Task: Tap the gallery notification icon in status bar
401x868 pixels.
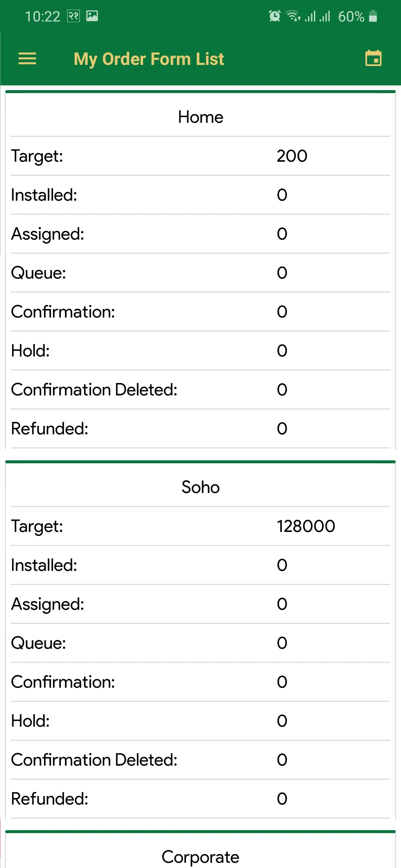Action: (x=92, y=16)
